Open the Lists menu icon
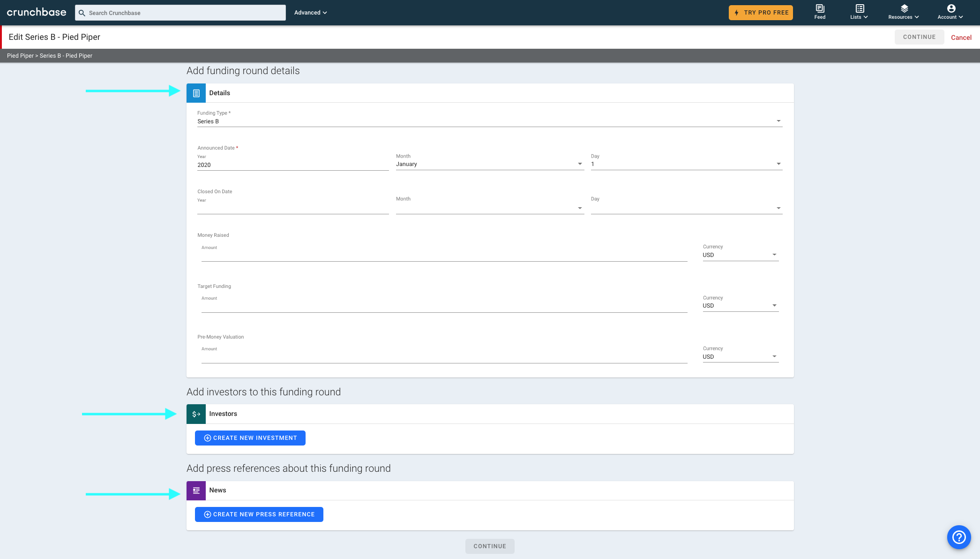This screenshot has height=559, width=980. (x=860, y=8)
